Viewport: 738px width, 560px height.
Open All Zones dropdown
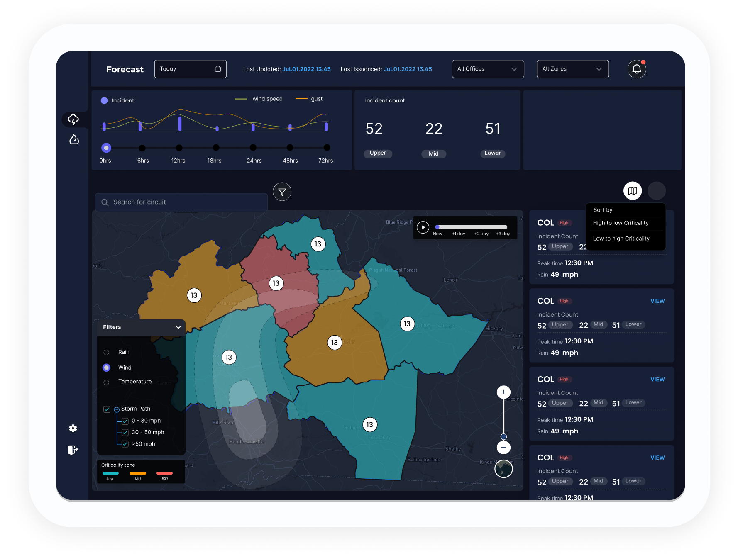coord(572,69)
